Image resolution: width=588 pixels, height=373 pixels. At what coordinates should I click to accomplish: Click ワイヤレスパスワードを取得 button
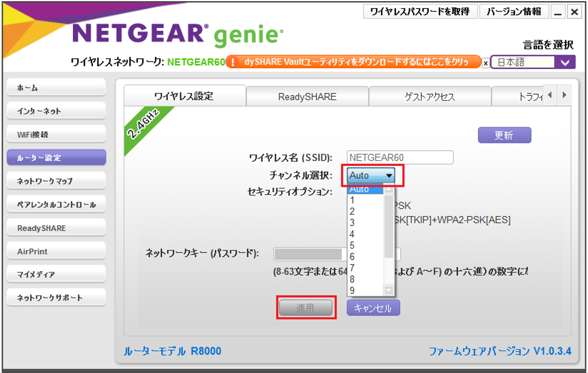(x=420, y=12)
